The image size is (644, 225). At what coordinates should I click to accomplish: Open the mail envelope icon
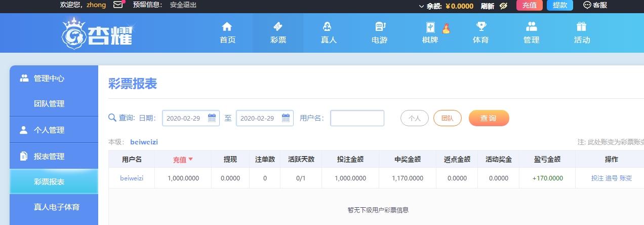118,5
